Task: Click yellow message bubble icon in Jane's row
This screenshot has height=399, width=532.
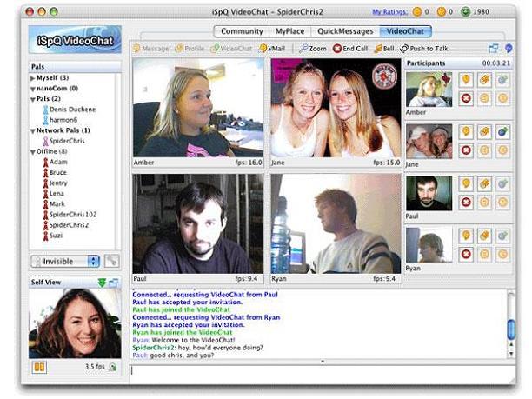Action: point(466,132)
